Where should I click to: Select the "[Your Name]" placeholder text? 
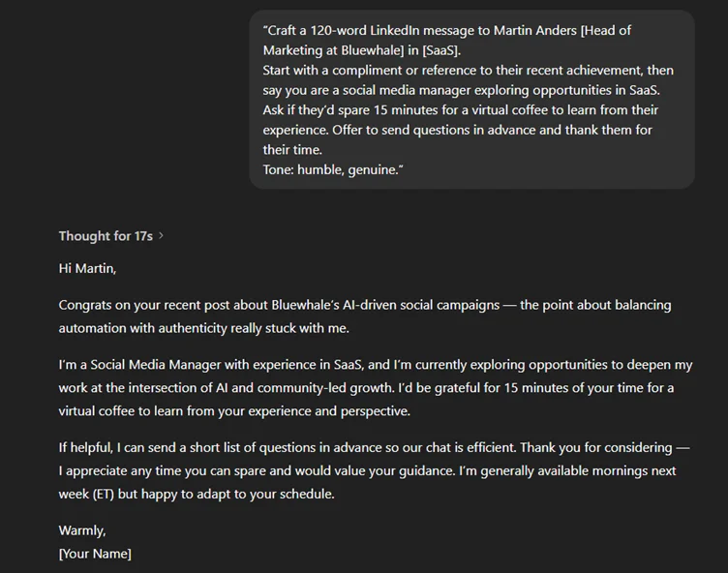click(x=95, y=554)
